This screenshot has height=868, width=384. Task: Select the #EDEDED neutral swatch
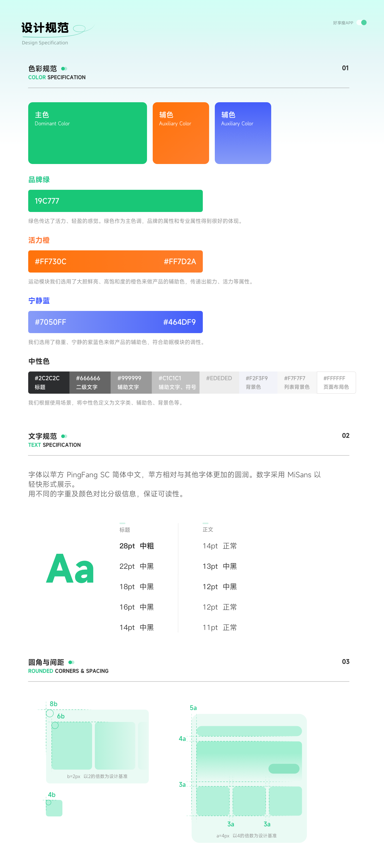tap(220, 383)
